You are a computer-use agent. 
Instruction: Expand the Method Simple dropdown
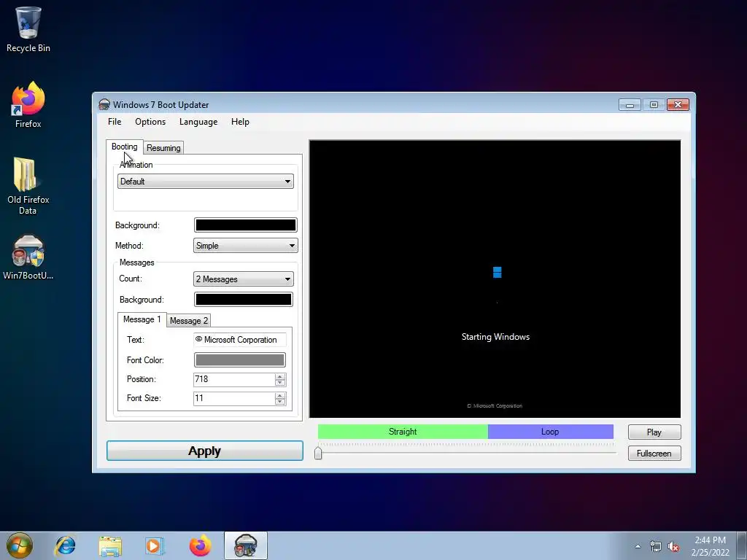245,246
